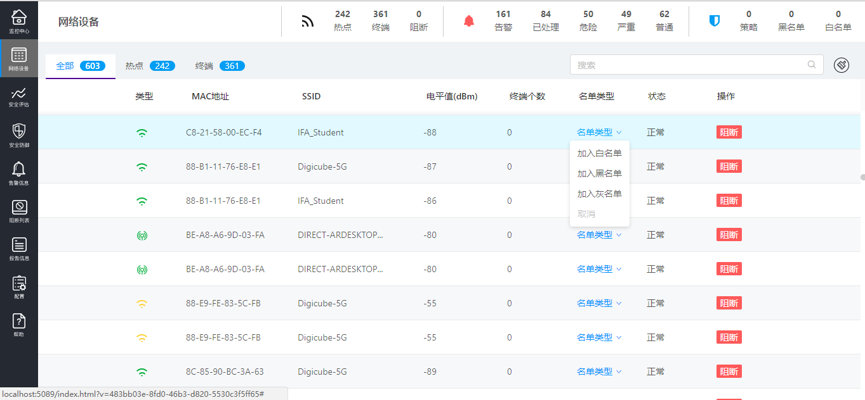This screenshot has width=865, height=400.
Task: Open the 监控中心 home icon in sidebar
Action: [x=18, y=22]
